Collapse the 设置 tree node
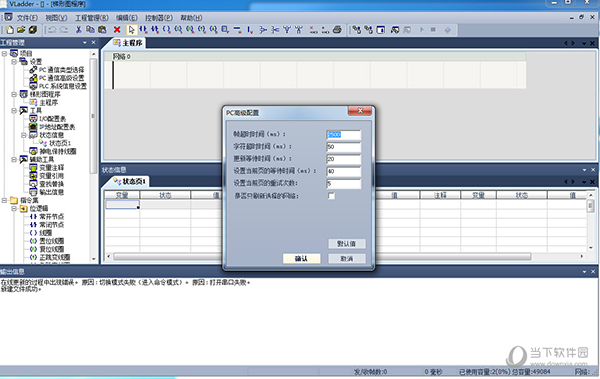The width and height of the screenshot is (600, 379). 14,61
